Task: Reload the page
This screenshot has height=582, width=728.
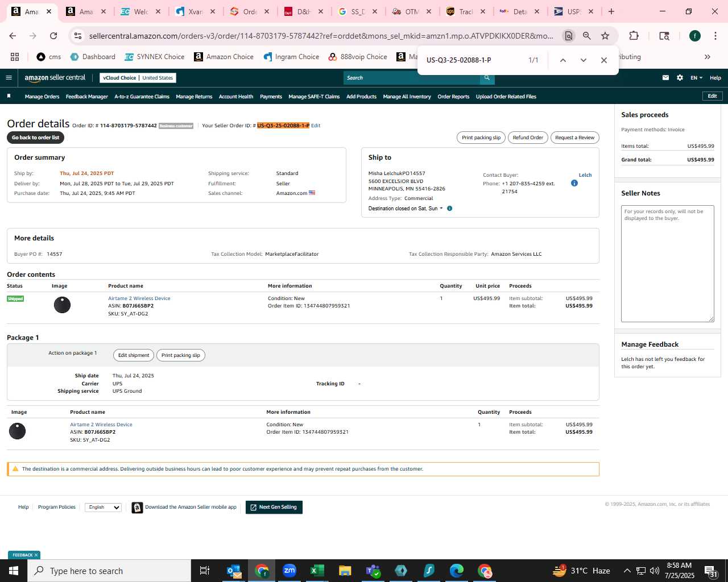Action: [53, 36]
